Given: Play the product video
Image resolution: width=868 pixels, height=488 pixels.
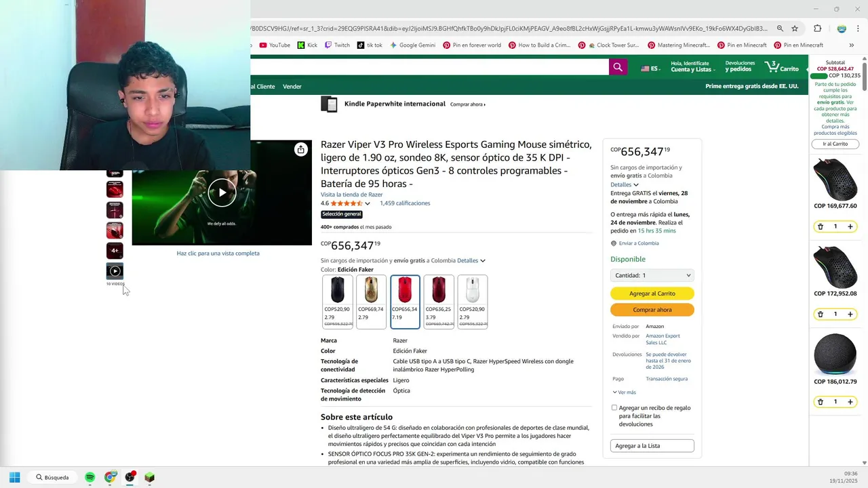Looking at the screenshot, I should (x=222, y=192).
